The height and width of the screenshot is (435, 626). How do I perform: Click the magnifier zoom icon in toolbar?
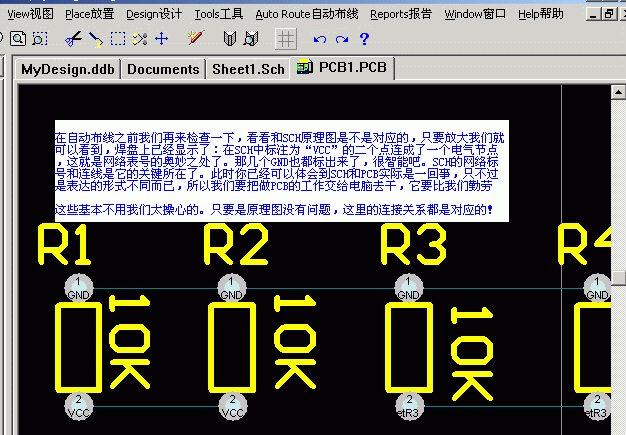click(18, 38)
